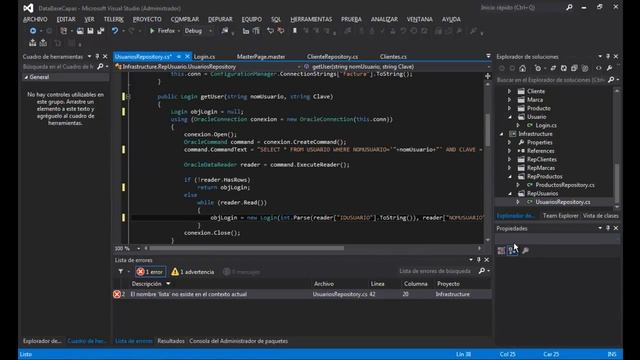Image resolution: width=640 pixels, height=360 pixels.
Task: Sort error list by Descripción column header
Action: pos(147,284)
